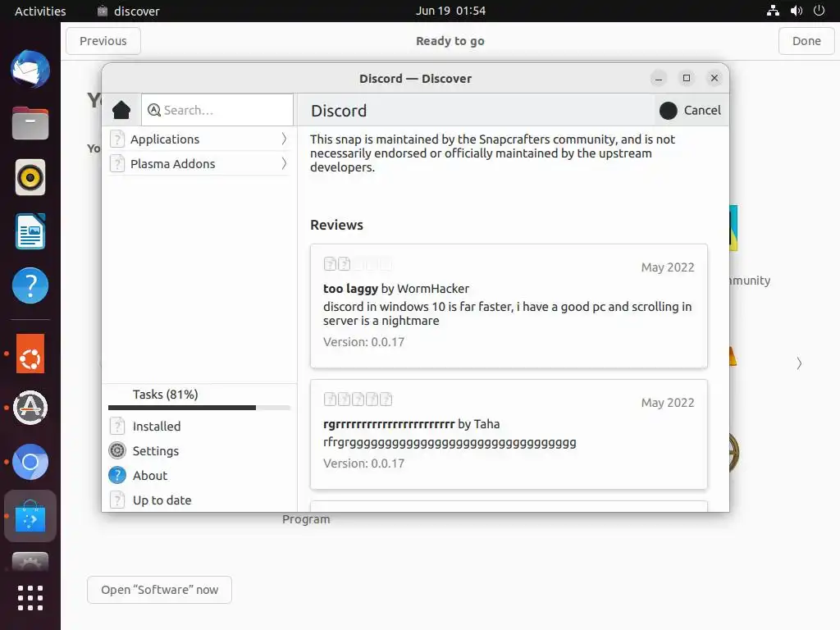Click star rating of Taha's review
Screen dimensions: 840x630
point(358,399)
